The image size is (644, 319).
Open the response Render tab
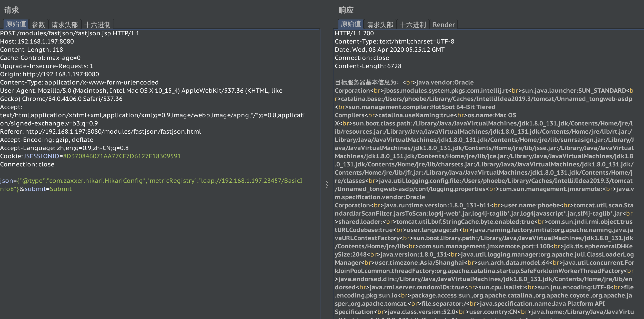tap(443, 25)
